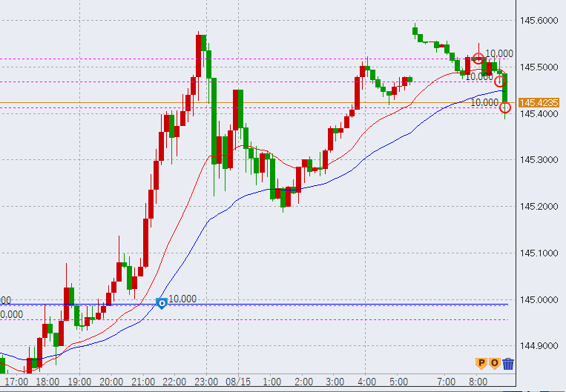
Task: Click the 17:00 label on the time axis
Action: tap(16, 382)
